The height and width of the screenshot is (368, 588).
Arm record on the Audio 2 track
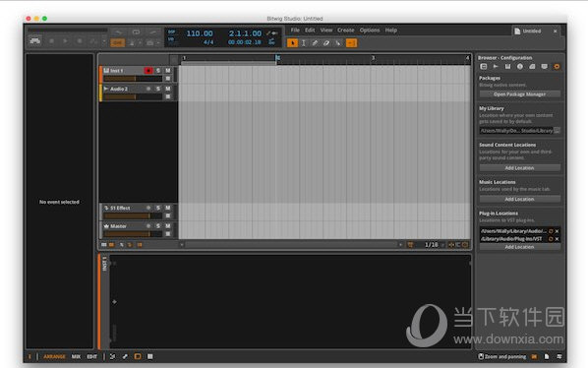(x=148, y=89)
